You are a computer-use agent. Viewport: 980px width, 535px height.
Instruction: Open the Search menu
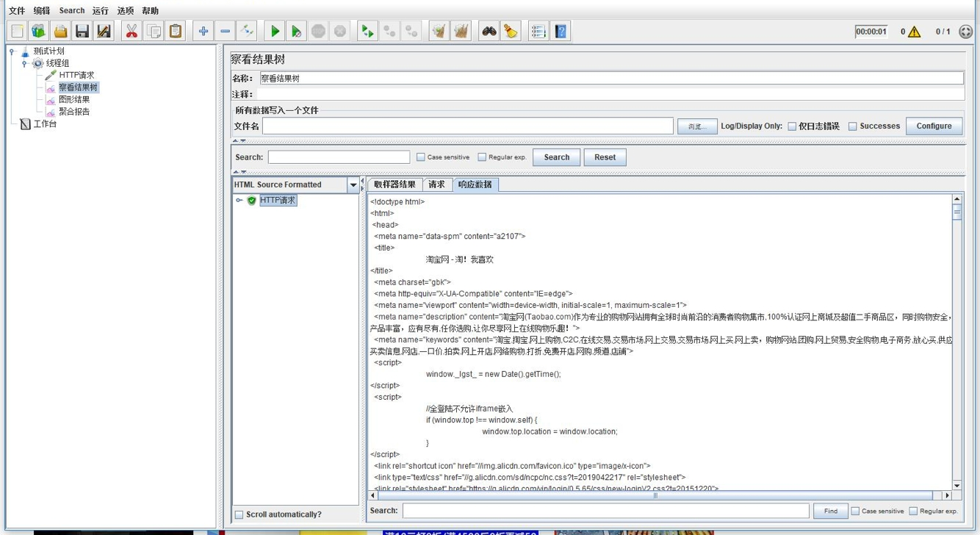[72, 11]
